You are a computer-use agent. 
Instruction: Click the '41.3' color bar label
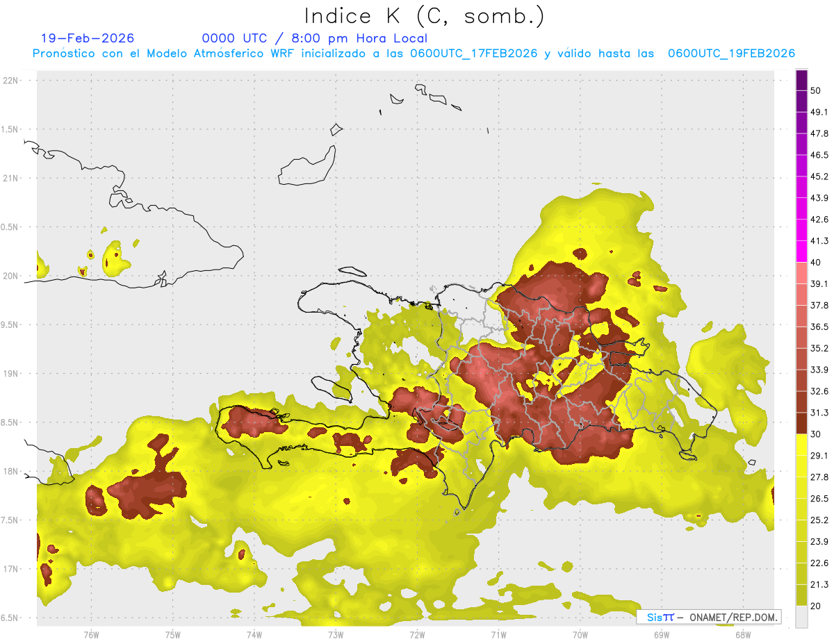tap(819, 241)
